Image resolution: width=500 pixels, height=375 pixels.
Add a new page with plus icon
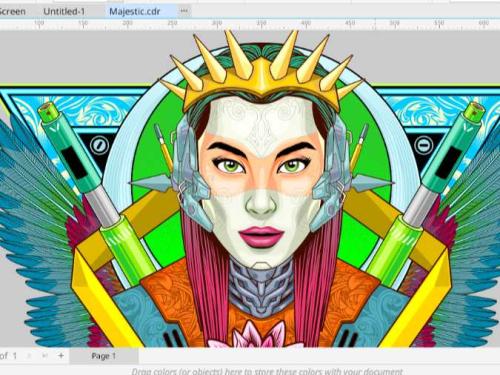point(61,356)
